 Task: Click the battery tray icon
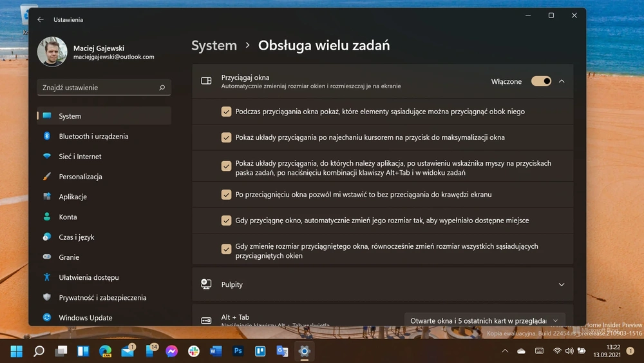582,351
